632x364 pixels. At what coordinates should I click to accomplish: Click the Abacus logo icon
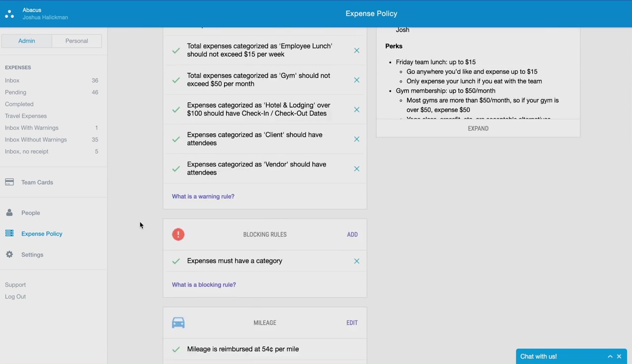click(x=9, y=14)
